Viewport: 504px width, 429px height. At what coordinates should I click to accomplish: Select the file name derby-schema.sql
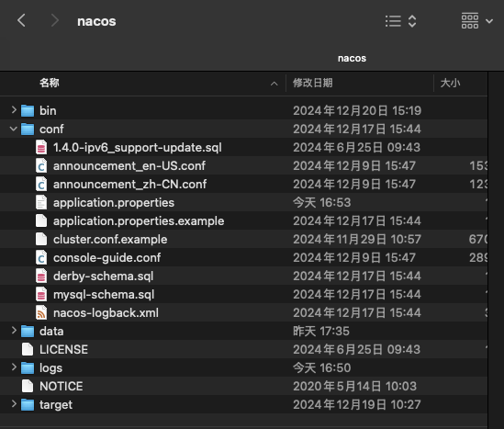pos(103,277)
